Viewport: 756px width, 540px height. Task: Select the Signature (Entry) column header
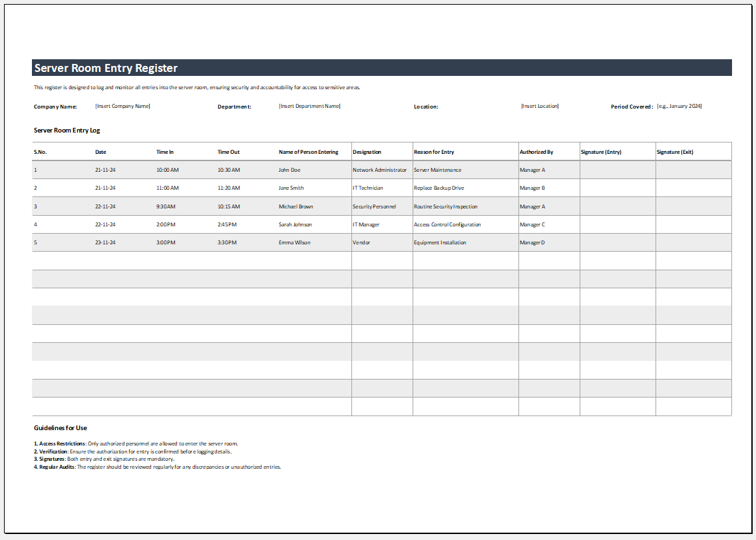(x=600, y=152)
